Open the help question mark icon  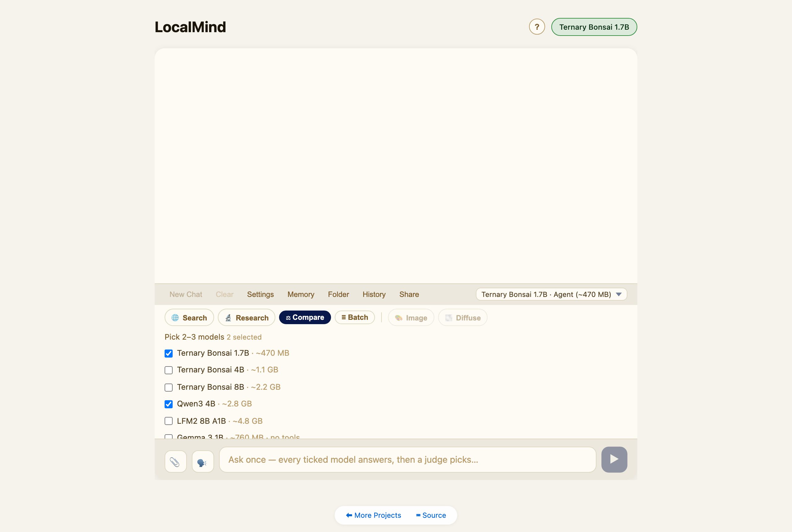537,27
